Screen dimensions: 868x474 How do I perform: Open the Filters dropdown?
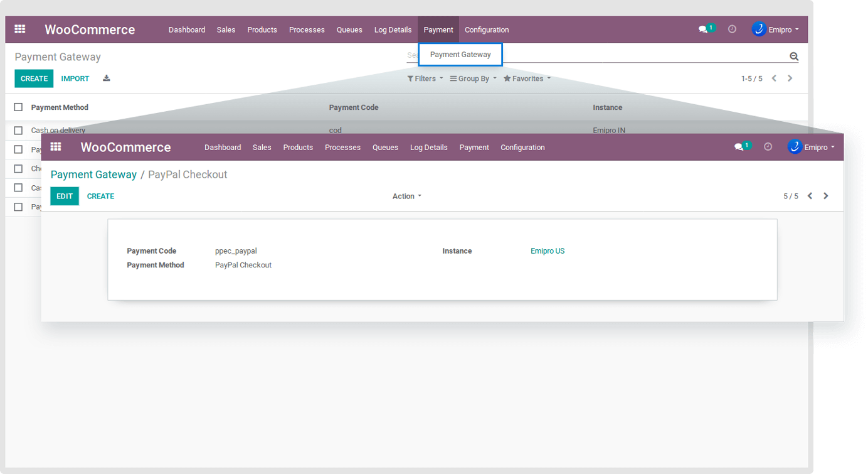(x=425, y=78)
